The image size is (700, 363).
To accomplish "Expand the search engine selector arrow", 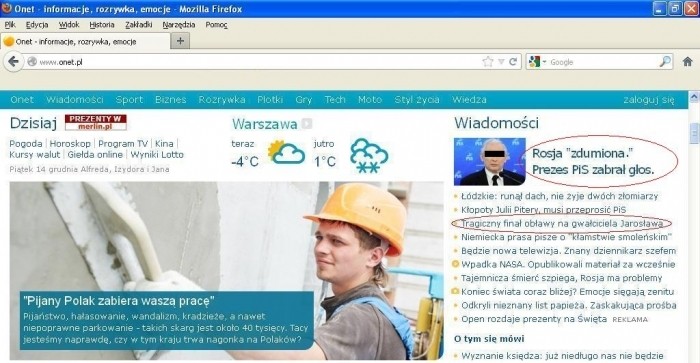I will [544, 62].
